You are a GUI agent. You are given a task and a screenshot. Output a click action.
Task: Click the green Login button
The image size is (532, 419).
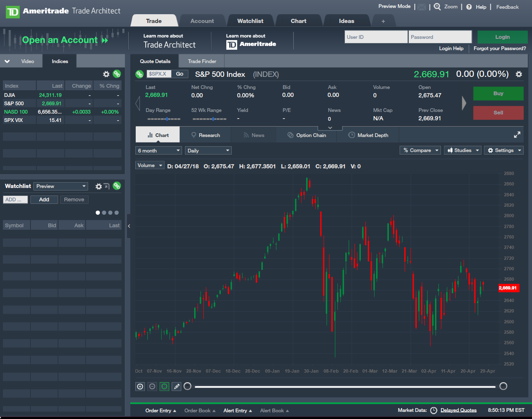point(502,37)
